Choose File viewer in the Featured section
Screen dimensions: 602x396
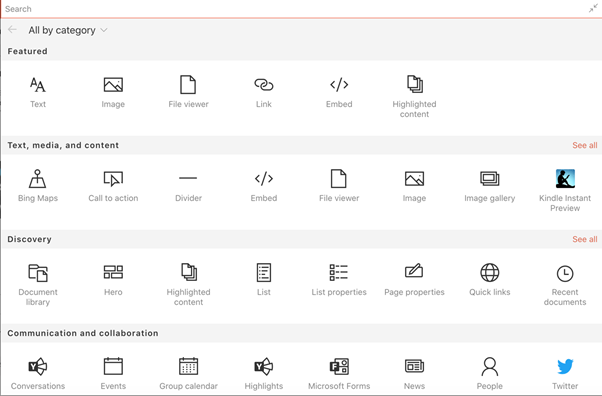pyautogui.click(x=188, y=93)
